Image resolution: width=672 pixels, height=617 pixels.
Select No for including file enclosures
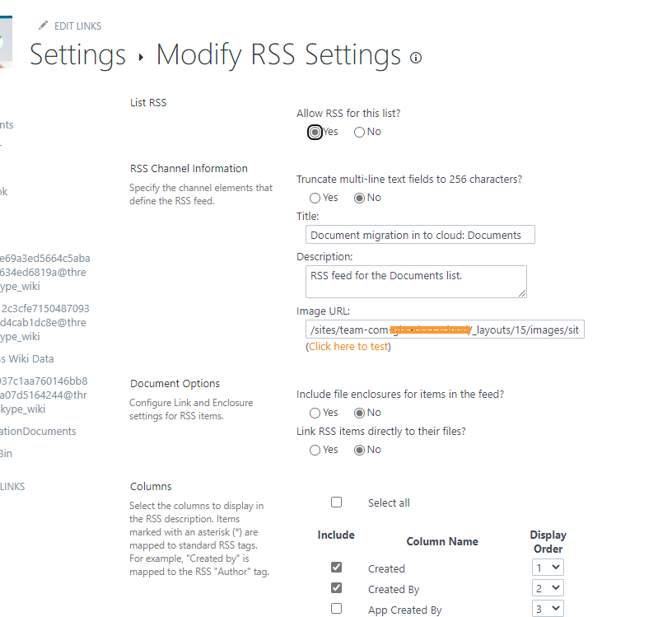359,413
